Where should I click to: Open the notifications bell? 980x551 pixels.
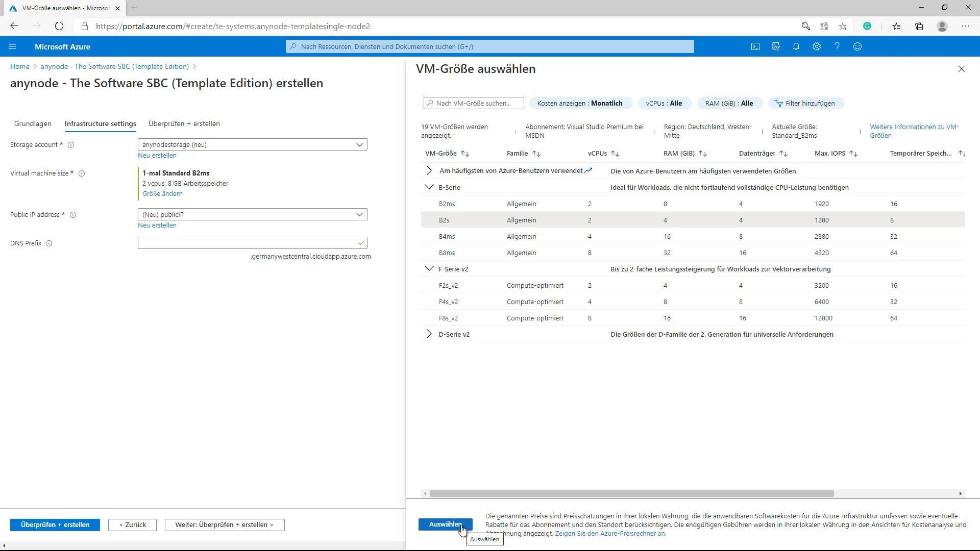click(x=796, y=46)
